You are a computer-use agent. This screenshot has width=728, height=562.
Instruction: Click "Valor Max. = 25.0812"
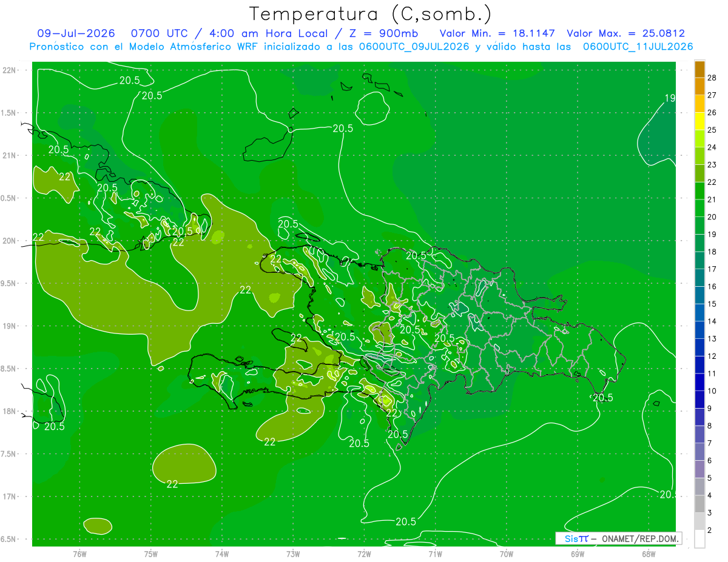[626, 33]
